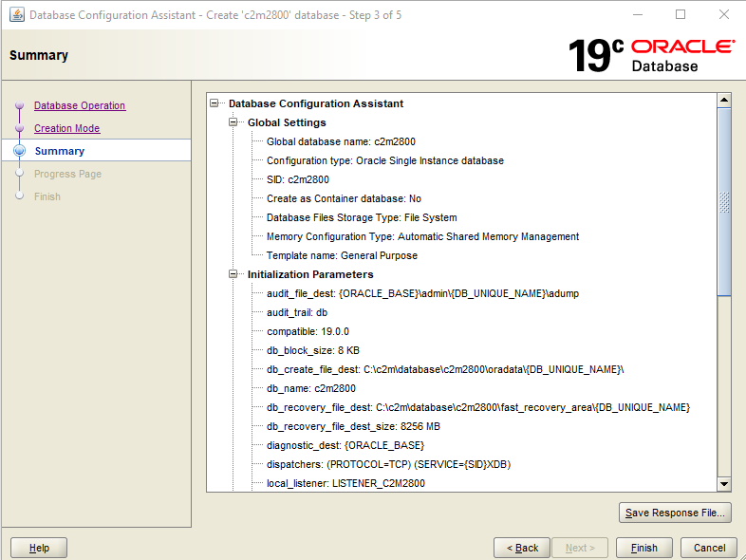Maximize the Database Configuration Assistant window
This screenshot has width=746, height=560.
[681, 15]
